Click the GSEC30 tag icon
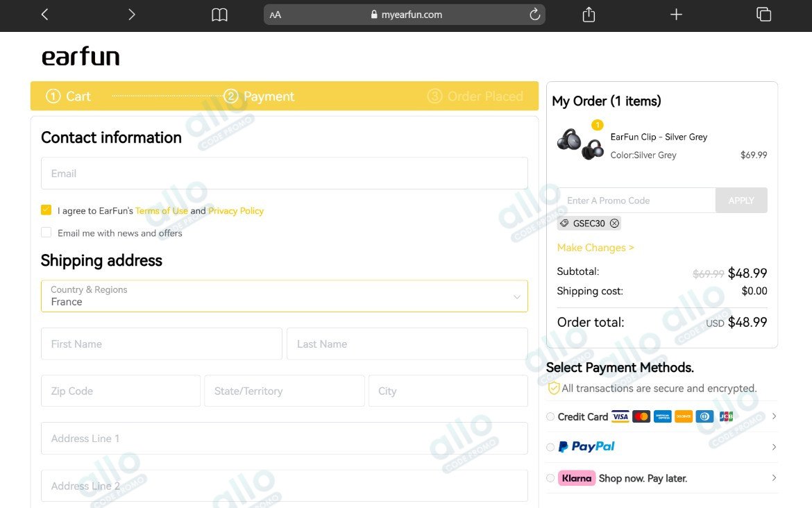 coord(564,223)
